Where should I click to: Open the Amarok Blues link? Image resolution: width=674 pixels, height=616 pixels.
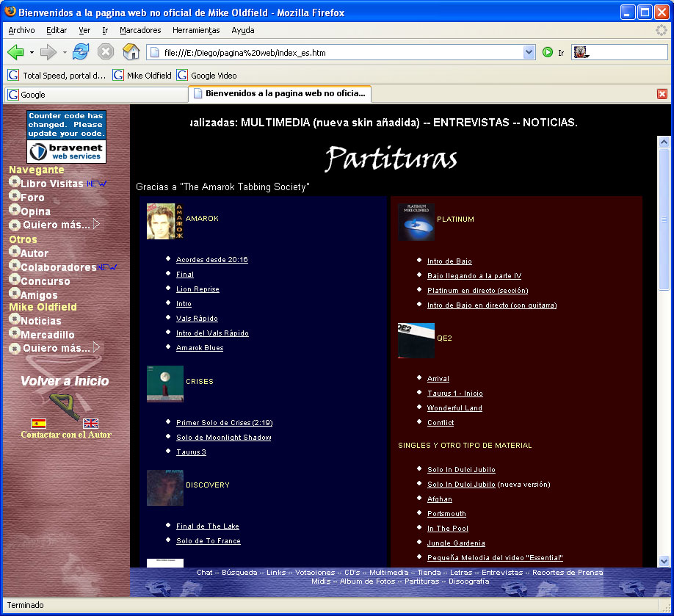click(200, 348)
